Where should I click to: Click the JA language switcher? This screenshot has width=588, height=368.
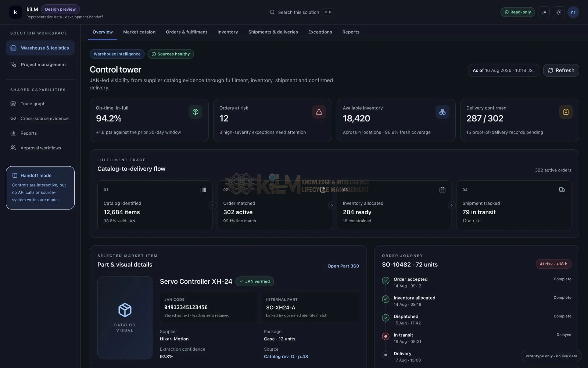544,12
